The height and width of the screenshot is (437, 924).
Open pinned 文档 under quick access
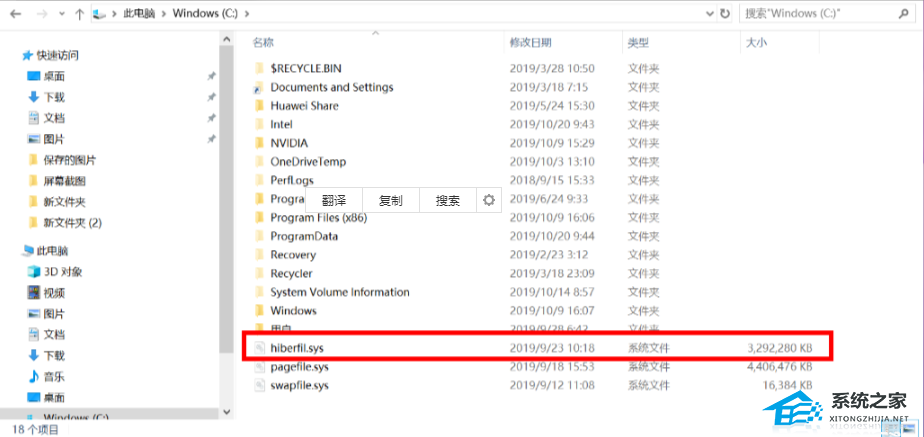(54, 118)
